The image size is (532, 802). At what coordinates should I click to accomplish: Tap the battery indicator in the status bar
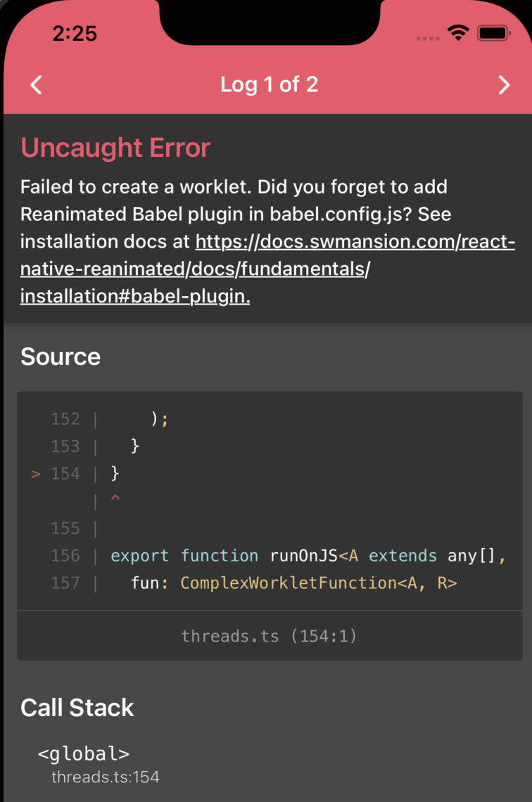[x=495, y=32]
